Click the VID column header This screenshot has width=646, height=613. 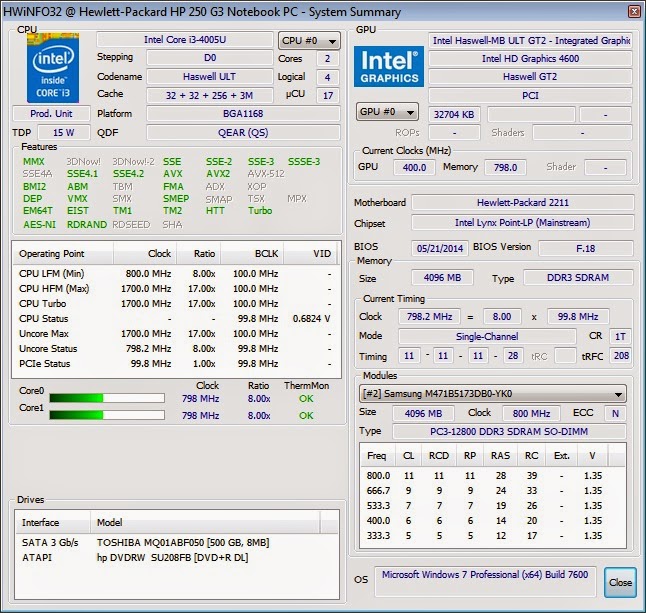[311, 254]
